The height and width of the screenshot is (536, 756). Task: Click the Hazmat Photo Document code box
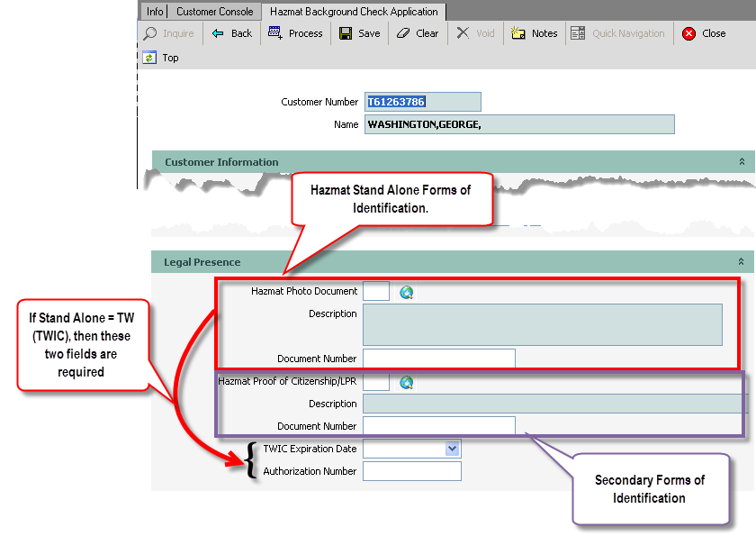pyautogui.click(x=376, y=291)
